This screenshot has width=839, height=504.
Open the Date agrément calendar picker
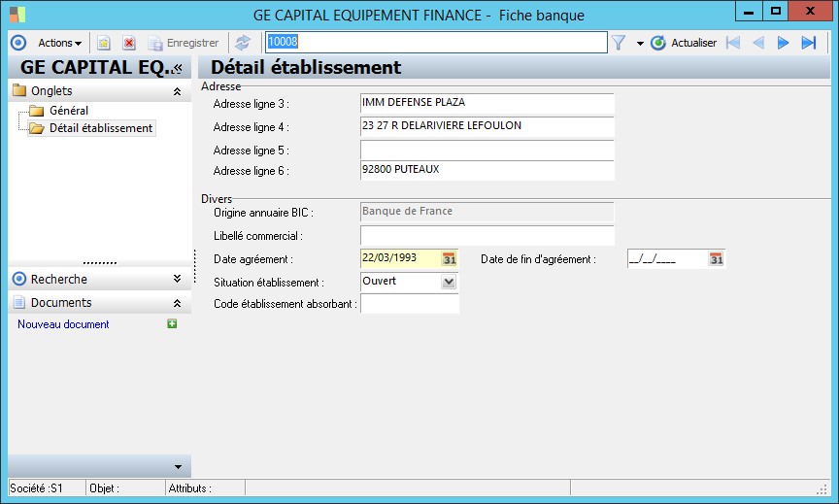[449, 259]
